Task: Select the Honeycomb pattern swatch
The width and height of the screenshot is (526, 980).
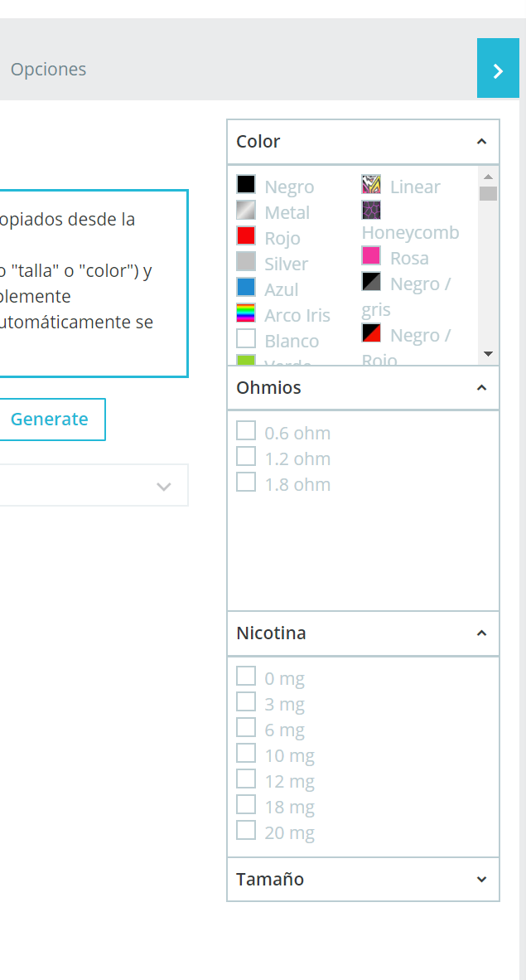Action: pos(371,210)
